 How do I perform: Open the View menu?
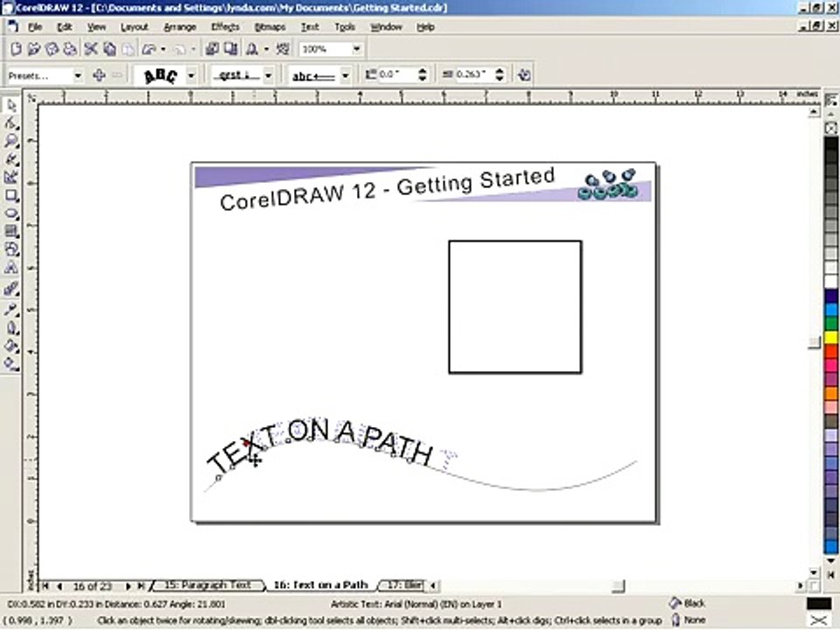[x=96, y=27]
